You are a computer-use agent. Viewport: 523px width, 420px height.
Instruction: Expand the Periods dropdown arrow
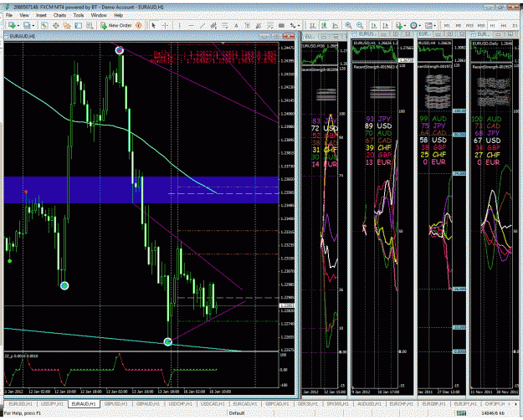pos(419,25)
